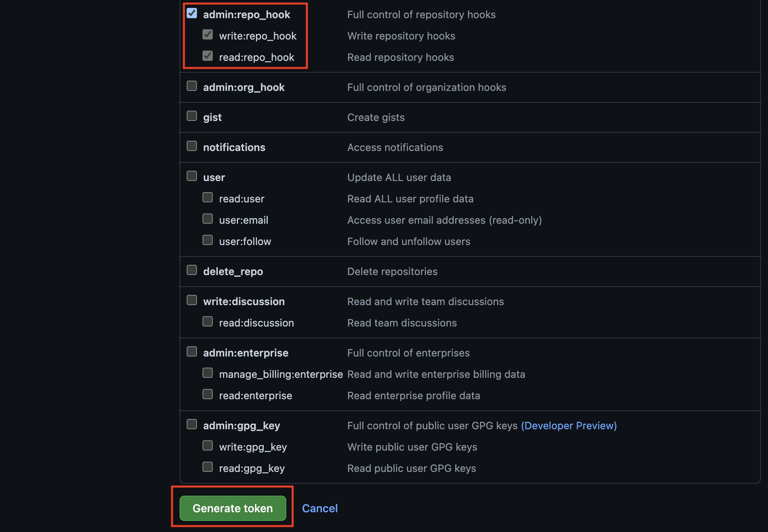
Task: Select the read:discussion checkbox
Action: click(x=208, y=322)
